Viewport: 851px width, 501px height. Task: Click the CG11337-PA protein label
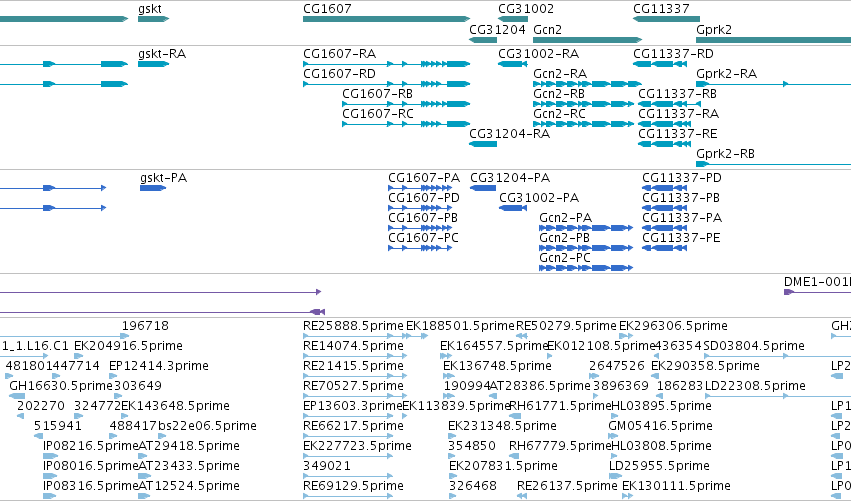[682, 218]
